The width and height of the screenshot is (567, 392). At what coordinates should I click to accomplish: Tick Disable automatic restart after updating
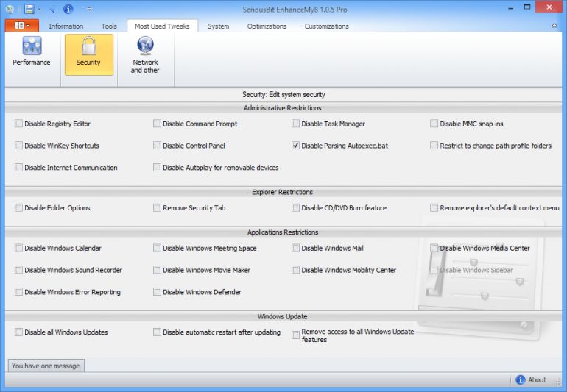[x=157, y=332]
